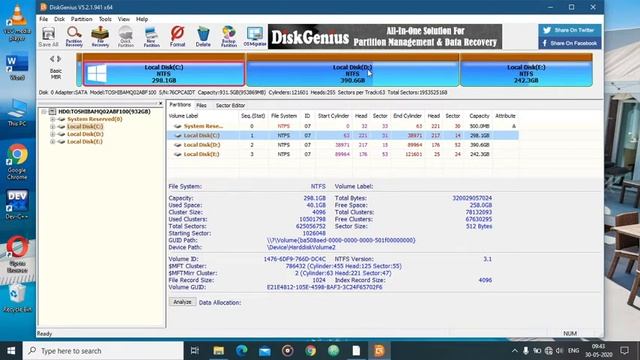
Task: Go to next disk arrow
Action: 59,59
